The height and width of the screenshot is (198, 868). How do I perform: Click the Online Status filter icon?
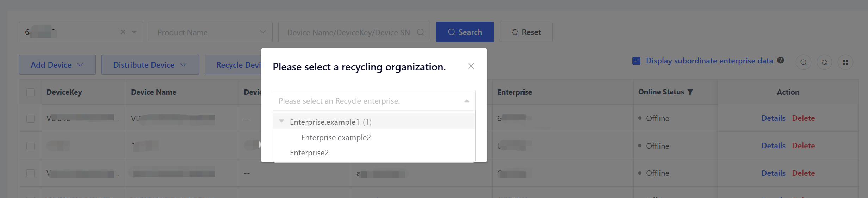[x=690, y=92]
